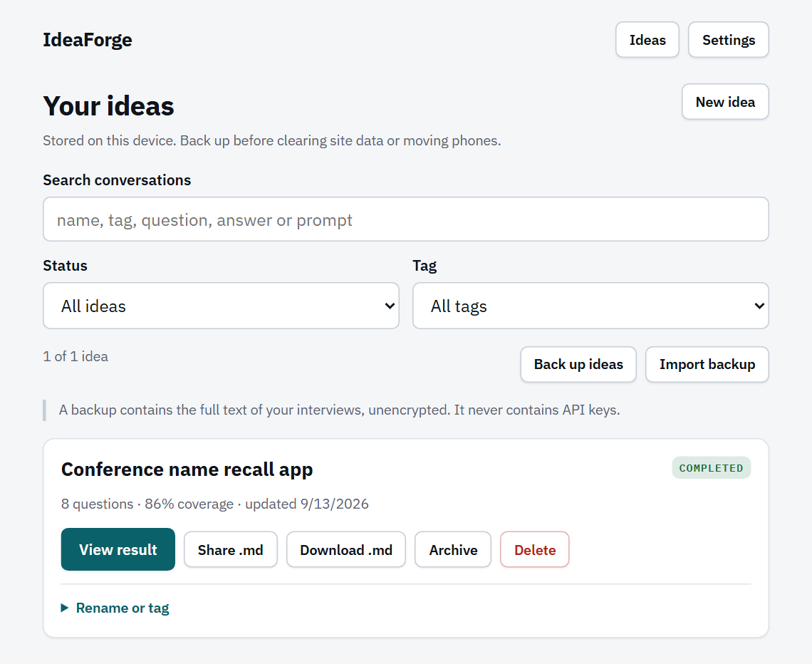
Task: Click the 'Stored on this device' subtitle
Action: coord(272,141)
